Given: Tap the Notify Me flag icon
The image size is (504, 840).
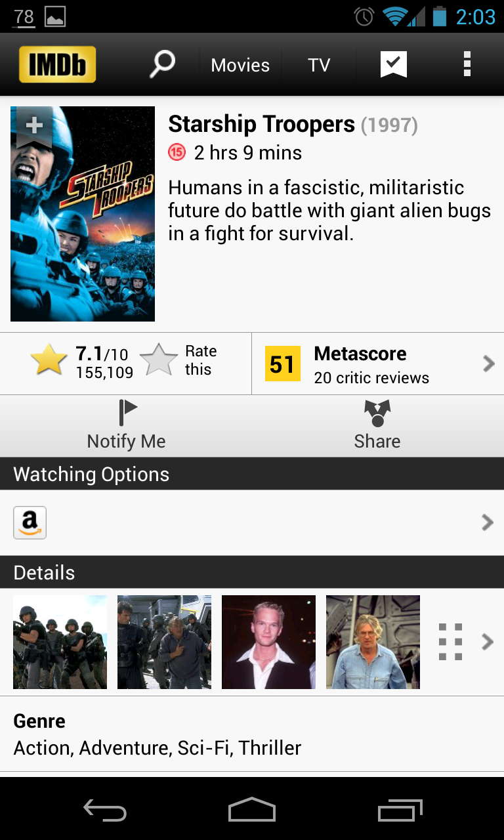Looking at the screenshot, I should tap(128, 413).
